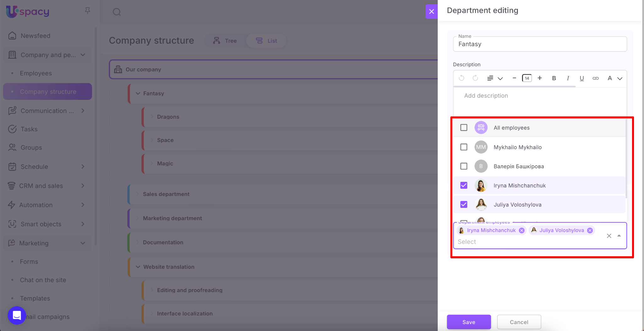The image size is (644, 331).
Task: Uncheck Iryna Mishchanchuk checkbox
Action: [x=464, y=185]
